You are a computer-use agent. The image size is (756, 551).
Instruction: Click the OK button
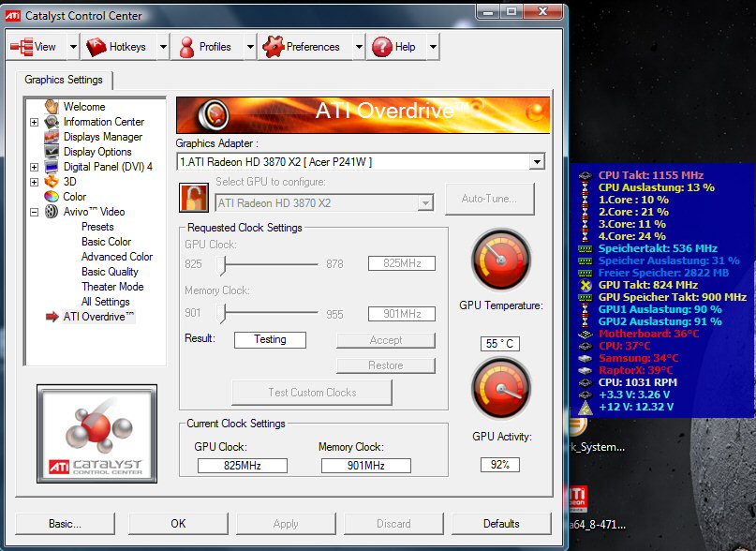pos(178,524)
